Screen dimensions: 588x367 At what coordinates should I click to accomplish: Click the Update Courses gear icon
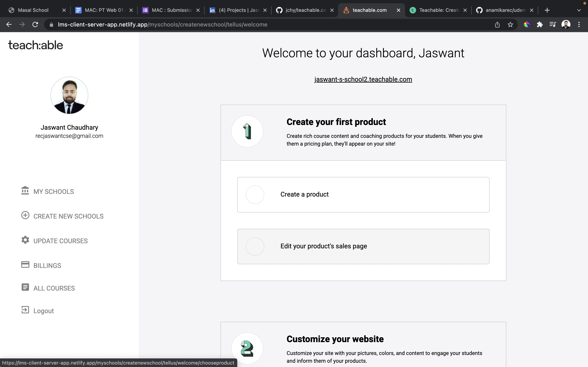coord(25,240)
